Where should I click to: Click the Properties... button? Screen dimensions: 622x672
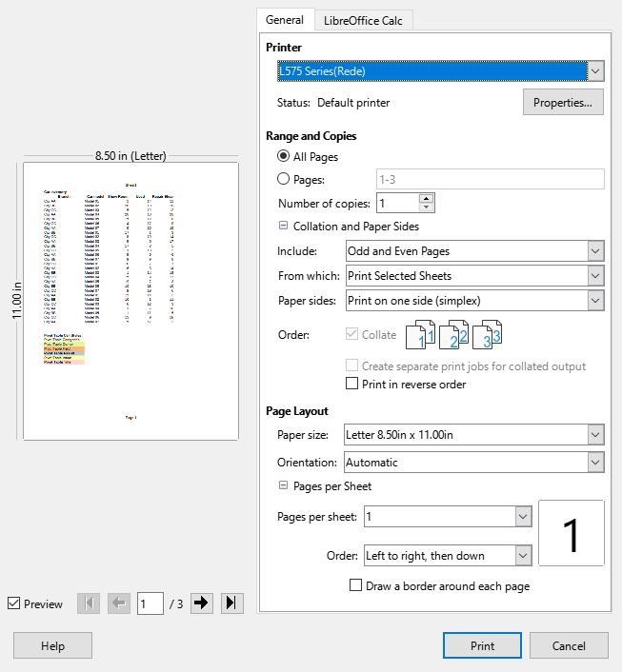pyautogui.click(x=563, y=102)
